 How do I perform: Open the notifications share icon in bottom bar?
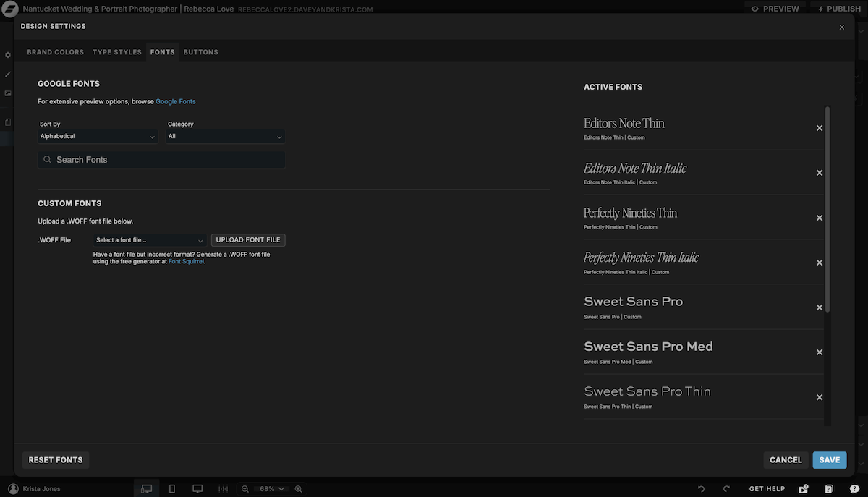804,489
